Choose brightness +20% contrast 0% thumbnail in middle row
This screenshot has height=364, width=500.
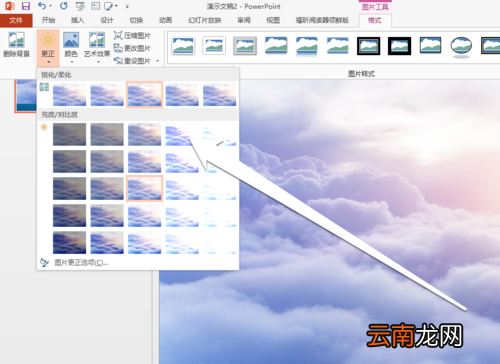[x=182, y=189]
